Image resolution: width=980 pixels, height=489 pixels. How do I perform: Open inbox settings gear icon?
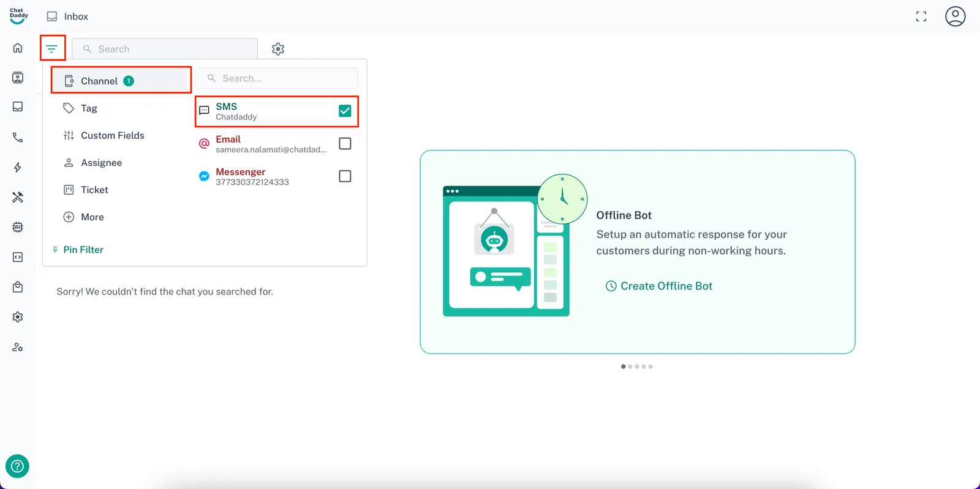278,49
